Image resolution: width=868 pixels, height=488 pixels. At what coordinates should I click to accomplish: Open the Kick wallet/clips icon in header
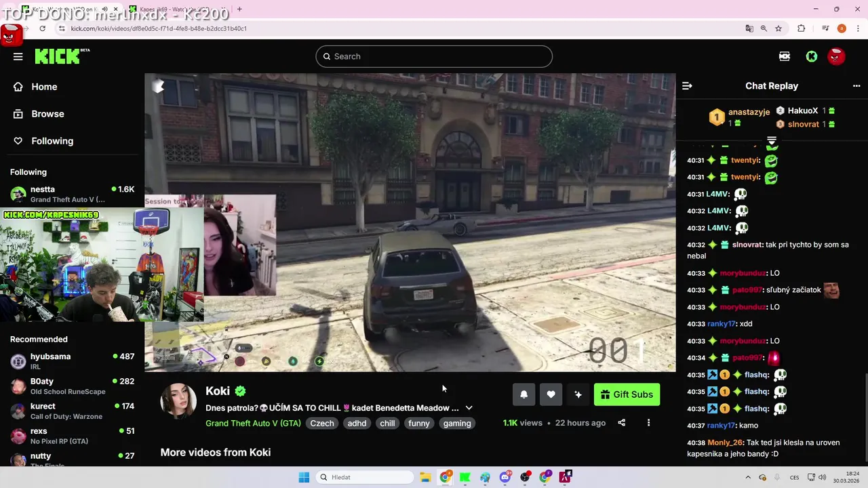(785, 56)
